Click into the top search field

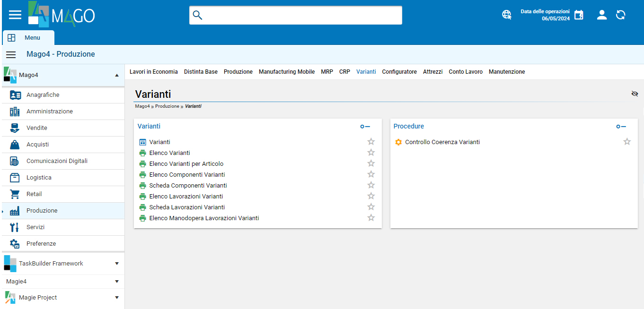(296, 15)
